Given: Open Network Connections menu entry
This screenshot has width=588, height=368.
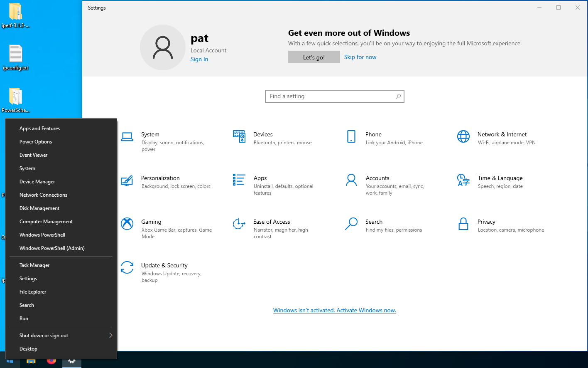Looking at the screenshot, I should point(61,195).
